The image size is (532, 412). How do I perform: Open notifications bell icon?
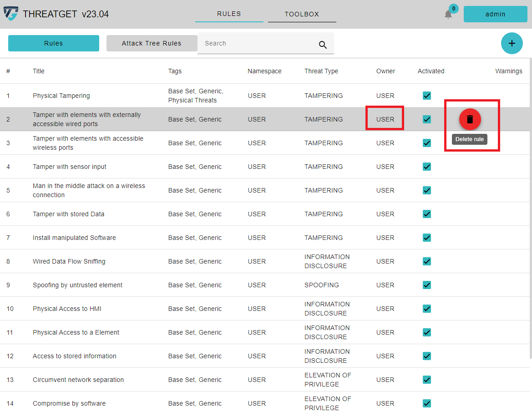click(x=448, y=15)
